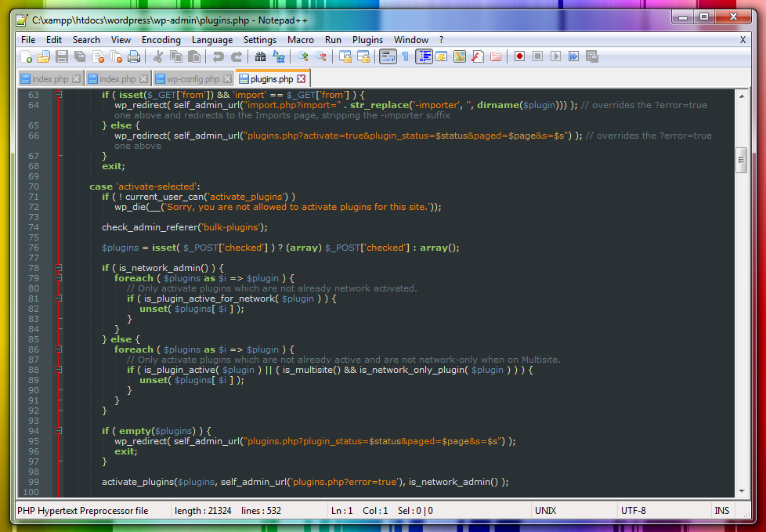Screen dimensions: 766x532
Task: Select the Open file toolbar icon
Action: click(x=44, y=56)
